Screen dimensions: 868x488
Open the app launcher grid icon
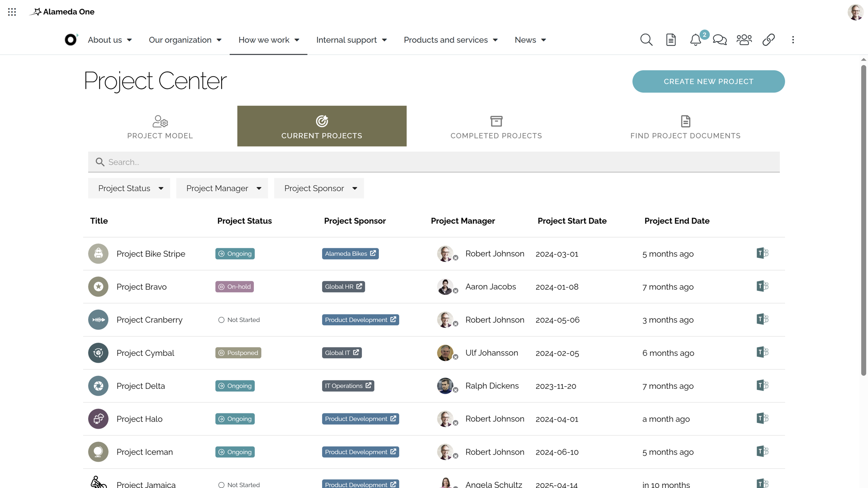12,12
